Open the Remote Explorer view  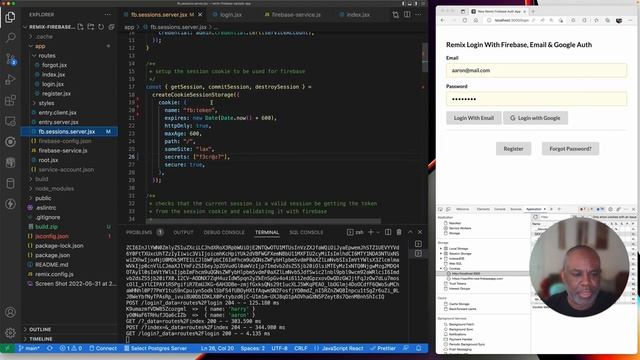(10, 121)
